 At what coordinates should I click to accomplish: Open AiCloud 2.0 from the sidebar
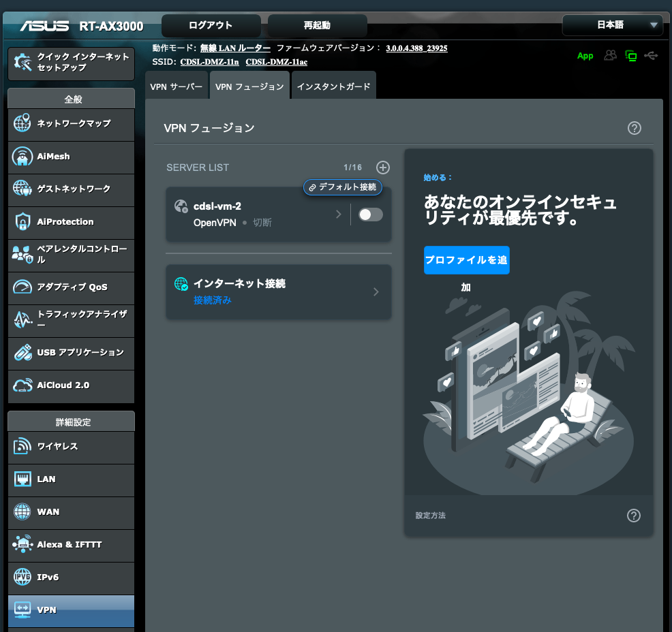(x=71, y=385)
